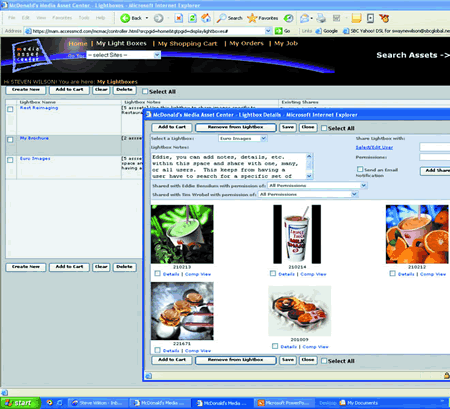This screenshot has height=409, width=450.
Task: Click Search Assets link
Action: [413, 55]
